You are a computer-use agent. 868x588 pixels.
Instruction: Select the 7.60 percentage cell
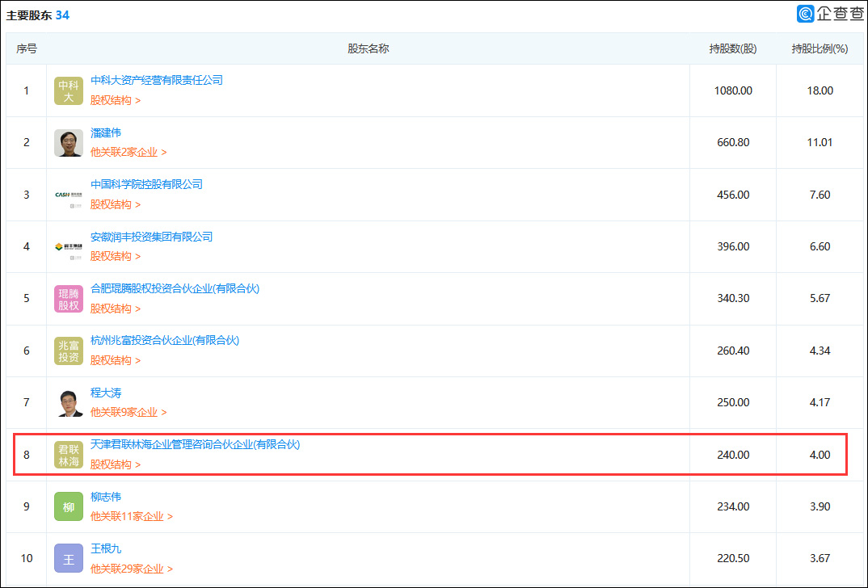820,195
